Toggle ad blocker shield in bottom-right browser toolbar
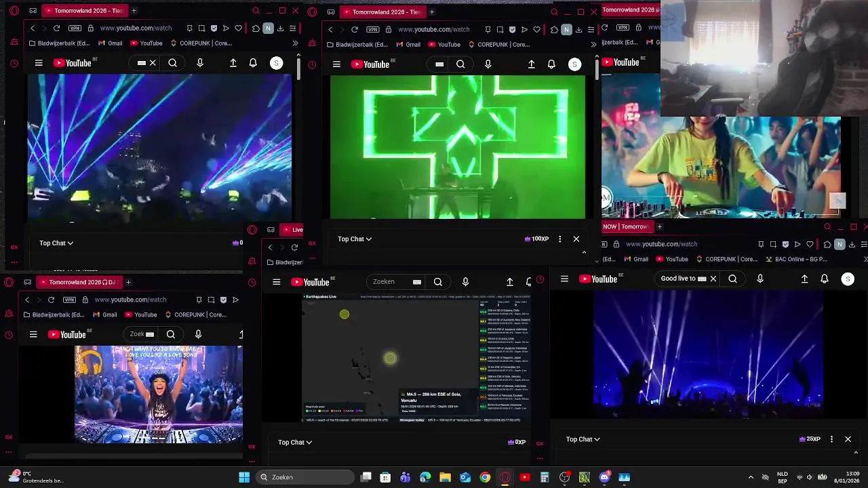This screenshot has height=488, width=868. point(785,244)
